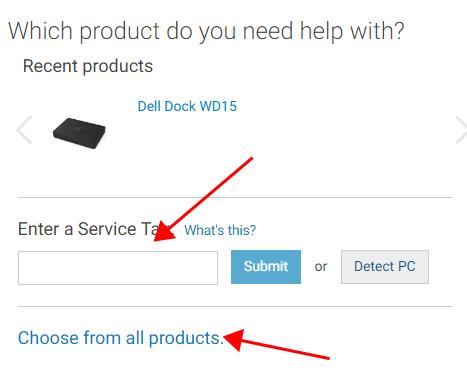This screenshot has height=368, width=467.
Task: Auto-detect this computer using Detect PC
Action: pyautogui.click(x=385, y=267)
